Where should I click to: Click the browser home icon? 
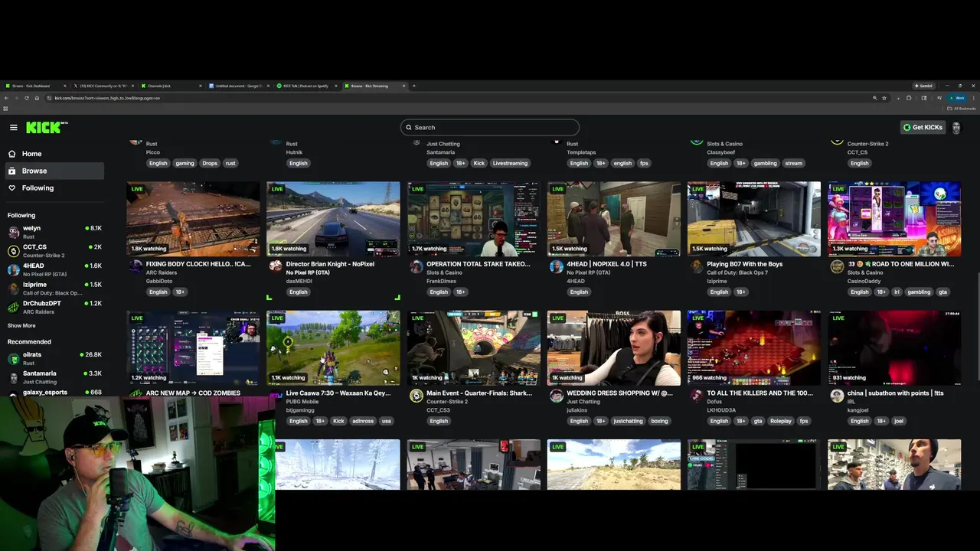[37, 98]
